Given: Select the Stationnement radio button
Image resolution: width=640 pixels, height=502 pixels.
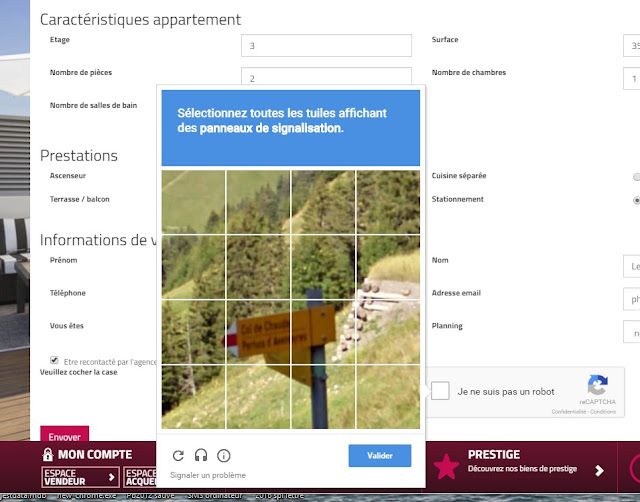Looking at the screenshot, I should [636, 200].
